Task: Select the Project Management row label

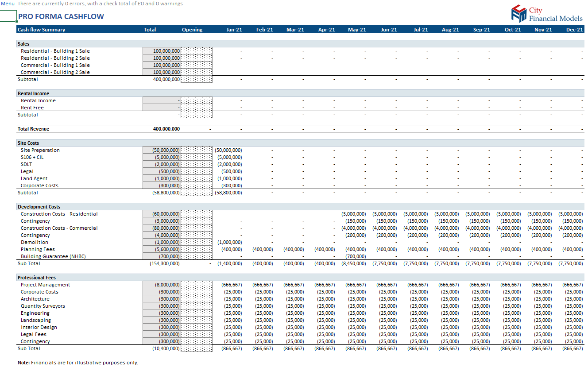Action: coord(45,285)
